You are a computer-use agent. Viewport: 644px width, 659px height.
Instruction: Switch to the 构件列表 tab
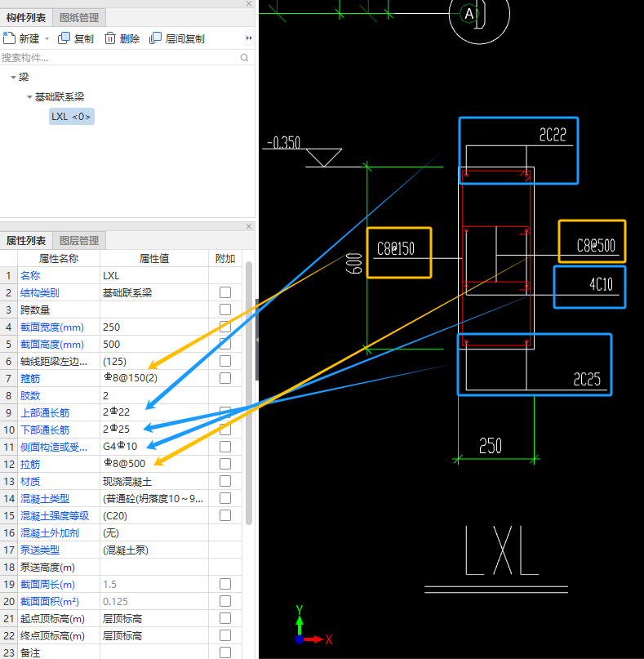click(26, 18)
